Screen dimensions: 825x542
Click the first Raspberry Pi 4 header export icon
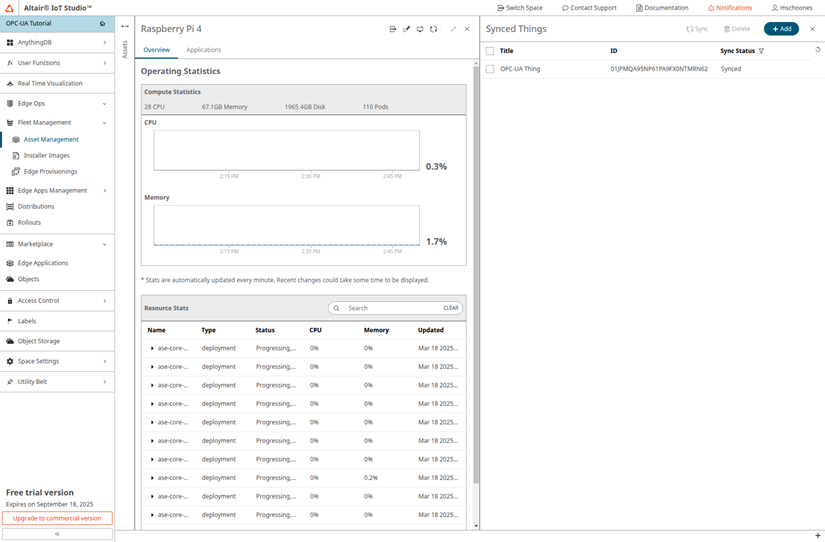[393, 29]
